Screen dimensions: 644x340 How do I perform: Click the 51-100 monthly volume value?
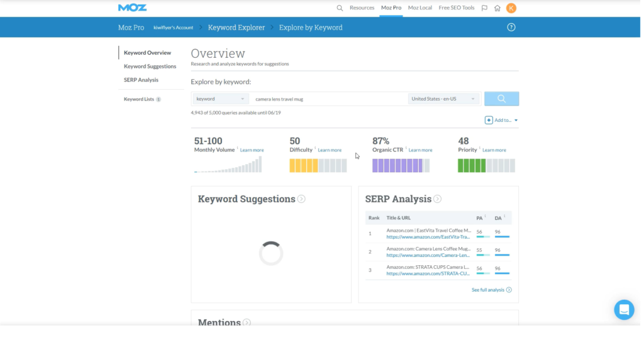point(208,141)
